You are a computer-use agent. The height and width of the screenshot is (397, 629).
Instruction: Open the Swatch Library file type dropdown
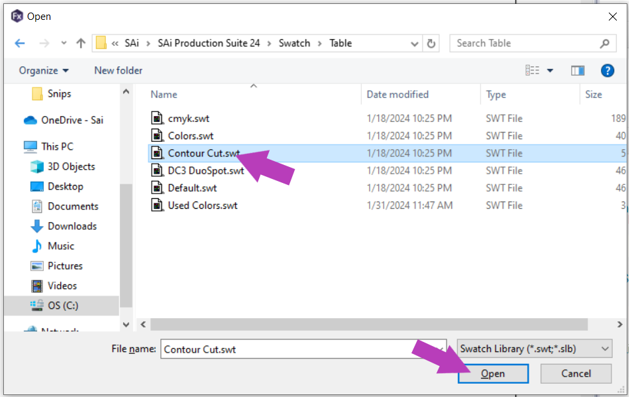[x=534, y=349]
